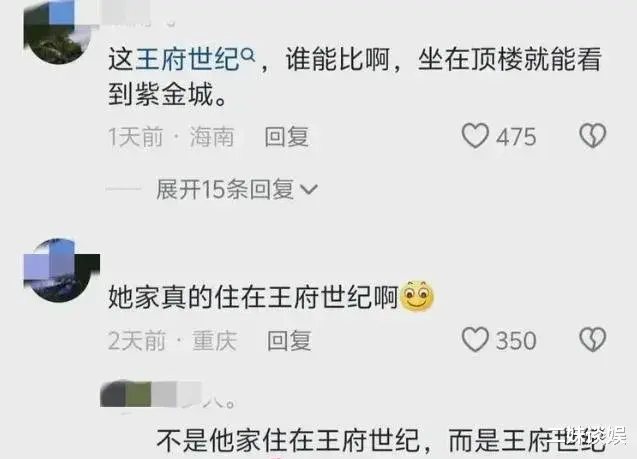Tap the chevron after 展开15条回复
The image size is (637, 459).
(308, 190)
